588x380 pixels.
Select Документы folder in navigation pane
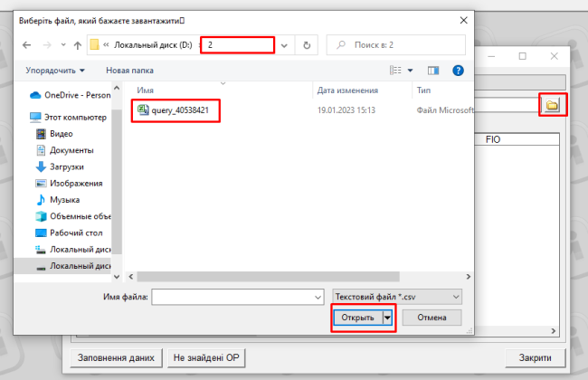click(71, 150)
